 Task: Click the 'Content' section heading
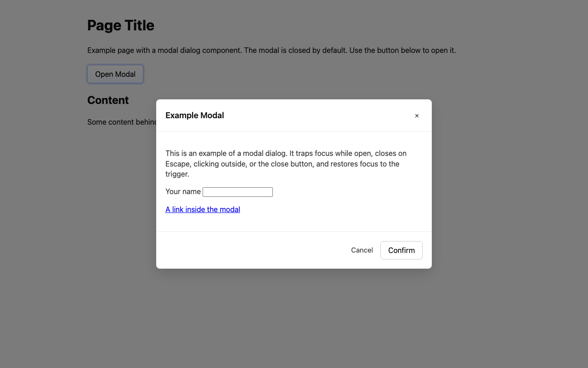tap(108, 100)
